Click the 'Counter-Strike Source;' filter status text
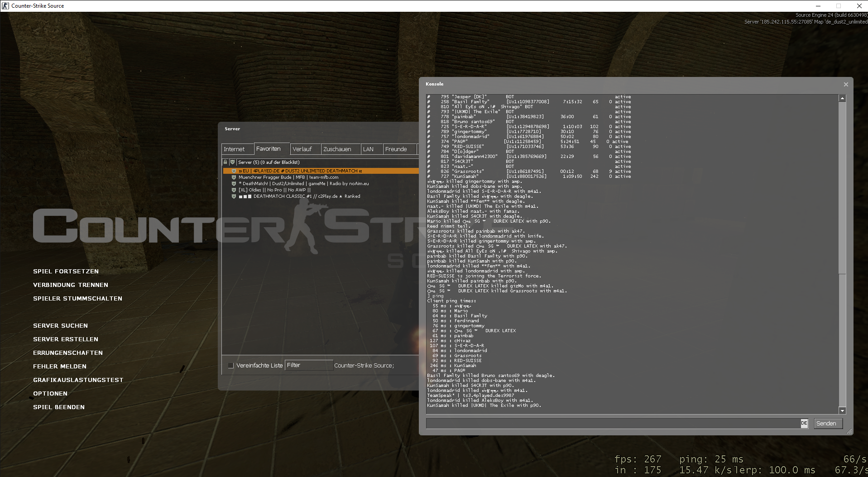Viewport: 868px width, 477px height. tap(364, 366)
